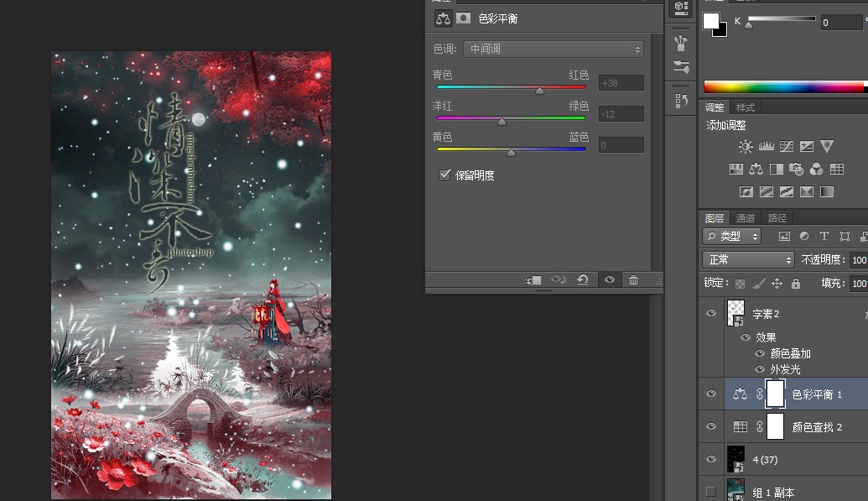
Task: Click the black background color swatch
Action: (x=721, y=32)
